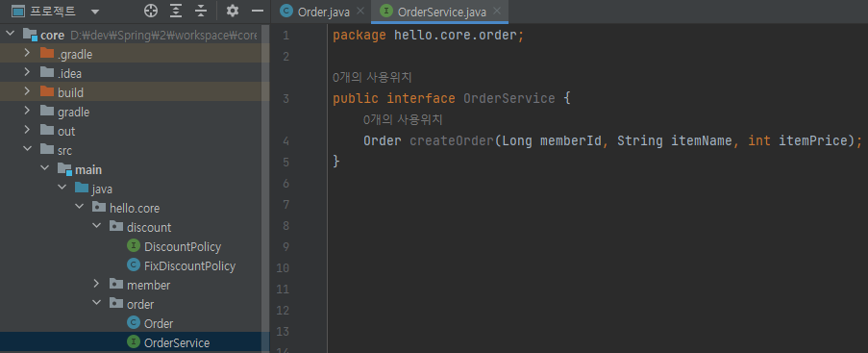Click the hello.core package icon

(99, 207)
